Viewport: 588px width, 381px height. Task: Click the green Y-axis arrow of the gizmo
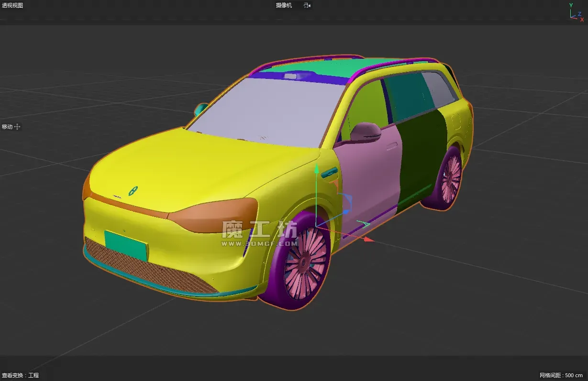(316, 169)
